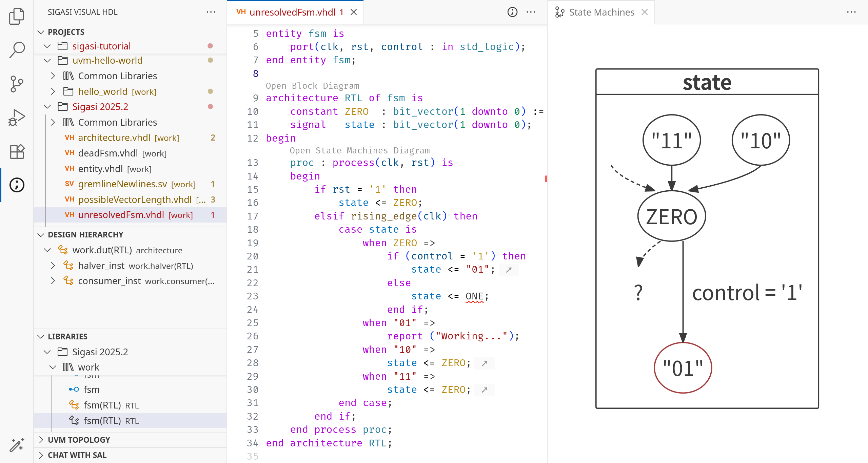Viewport: 868px width, 463px height.
Task: Click the Sigasi info icon in editor toolbar
Action: coord(512,12)
